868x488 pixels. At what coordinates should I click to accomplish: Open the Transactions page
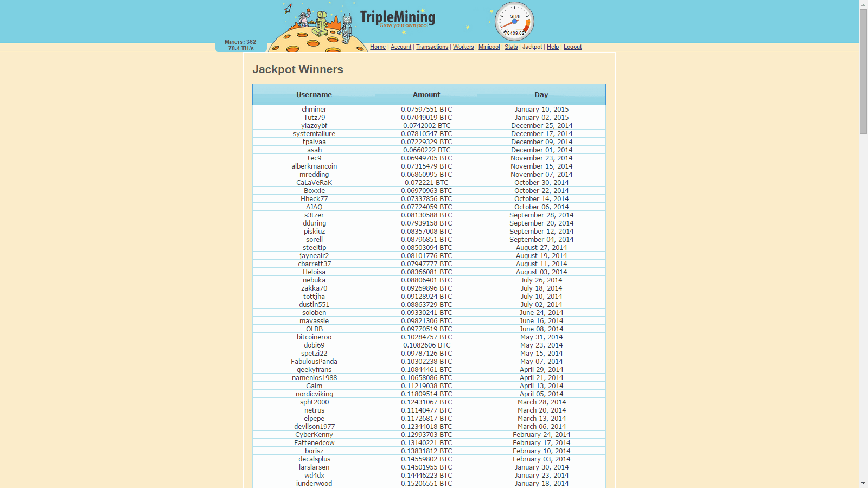coord(432,47)
